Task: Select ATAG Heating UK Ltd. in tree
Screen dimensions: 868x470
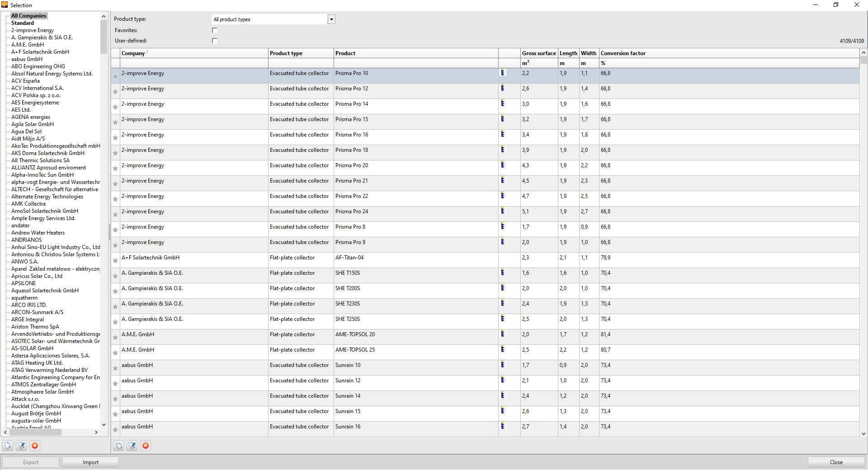Action: (x=37, y=363)
